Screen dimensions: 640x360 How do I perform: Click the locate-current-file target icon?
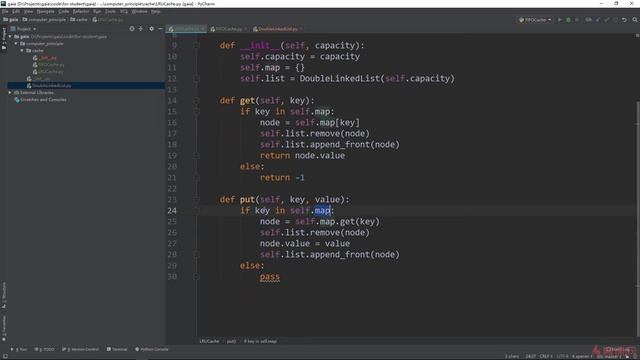(131, 29)
